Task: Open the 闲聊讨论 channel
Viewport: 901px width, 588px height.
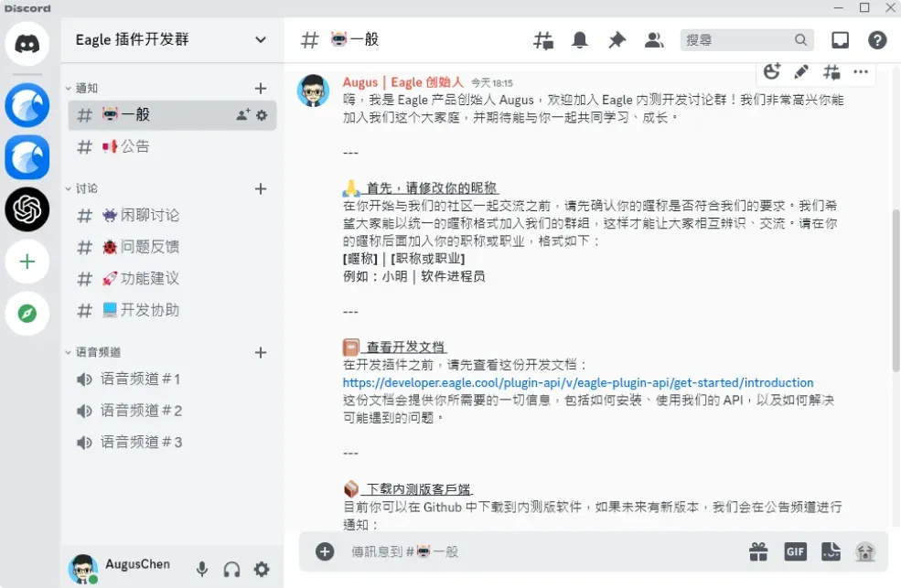Action: 172,215
